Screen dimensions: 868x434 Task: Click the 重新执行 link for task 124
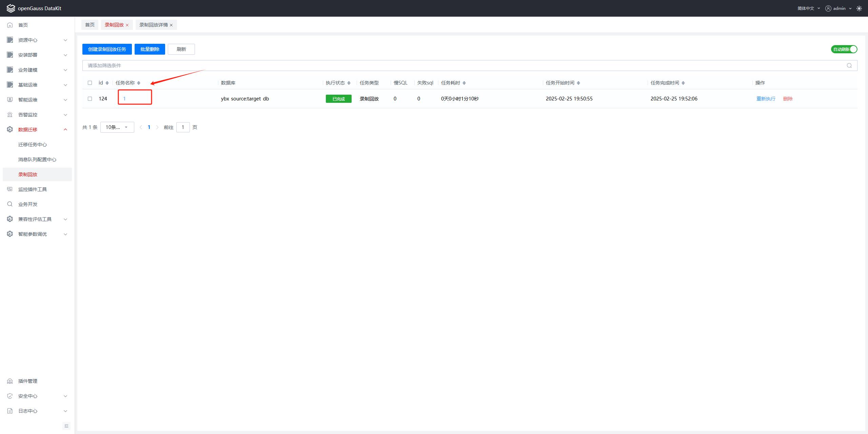pos(766,99)
